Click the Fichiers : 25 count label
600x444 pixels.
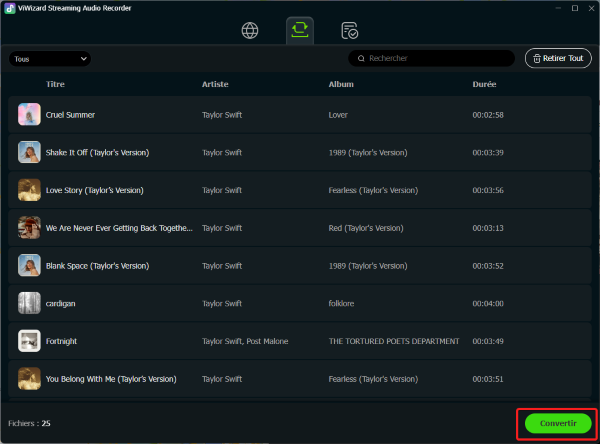tap(29, 423)
